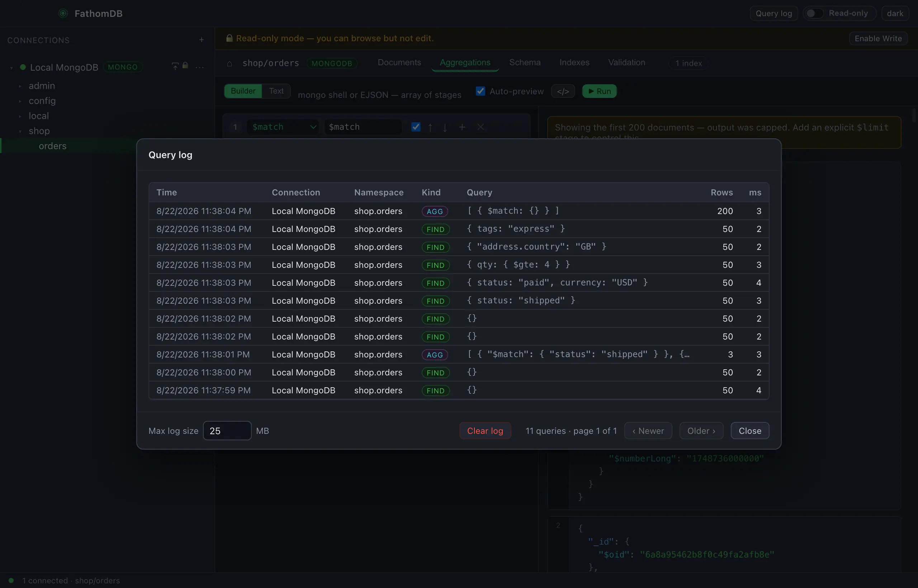Switch to Text editor mode
Image resolution: width=918 pixels, height=588 pixels.
[x=276, y=91]
